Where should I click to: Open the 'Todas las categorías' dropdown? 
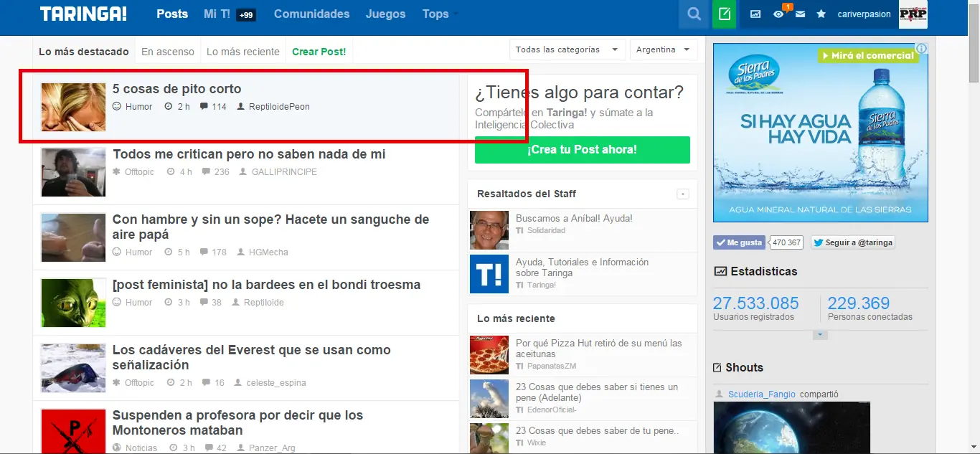point(567,49)
